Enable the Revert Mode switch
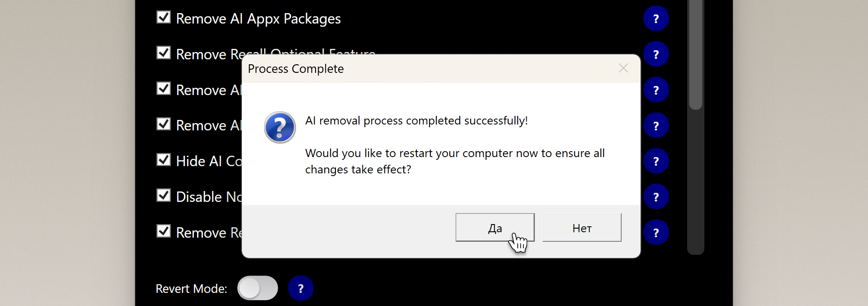 coord(257,288)
